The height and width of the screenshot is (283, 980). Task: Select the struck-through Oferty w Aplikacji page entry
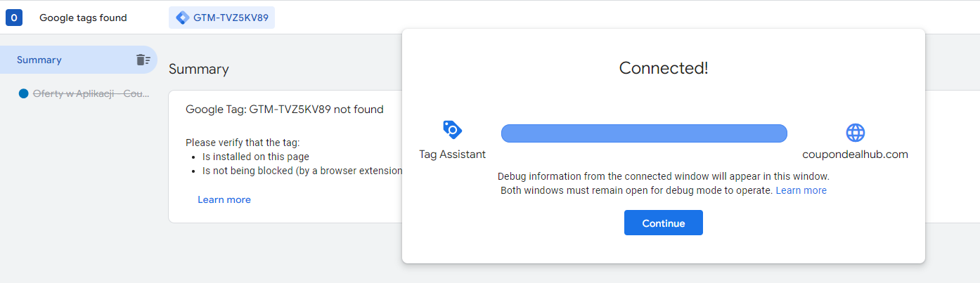pyautogui.click(x=91, y=93)
